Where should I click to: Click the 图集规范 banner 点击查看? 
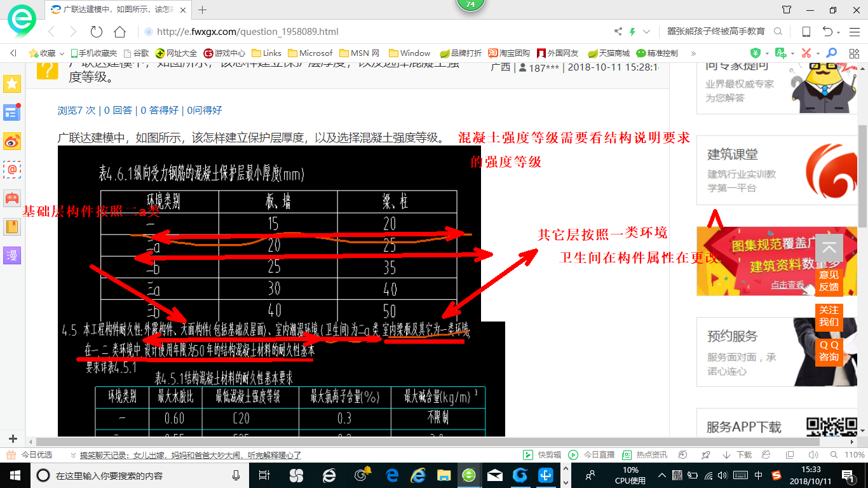pos(788,285)
